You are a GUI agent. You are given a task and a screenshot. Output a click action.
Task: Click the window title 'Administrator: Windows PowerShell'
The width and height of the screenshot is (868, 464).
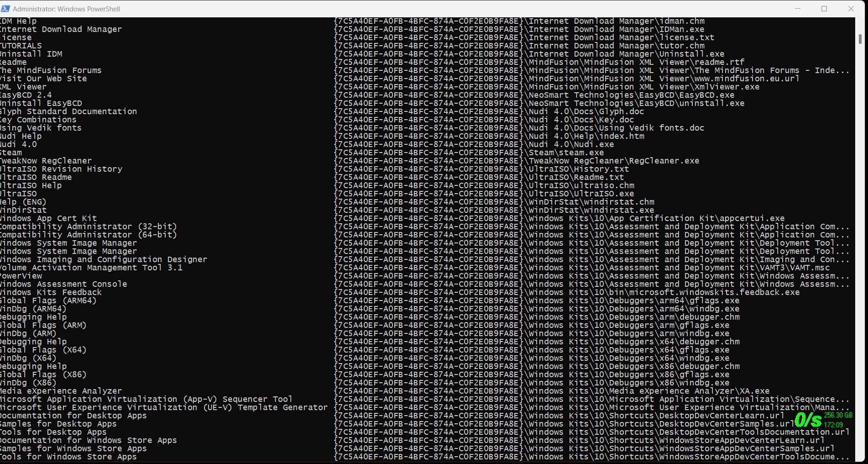tap(67, 9)
